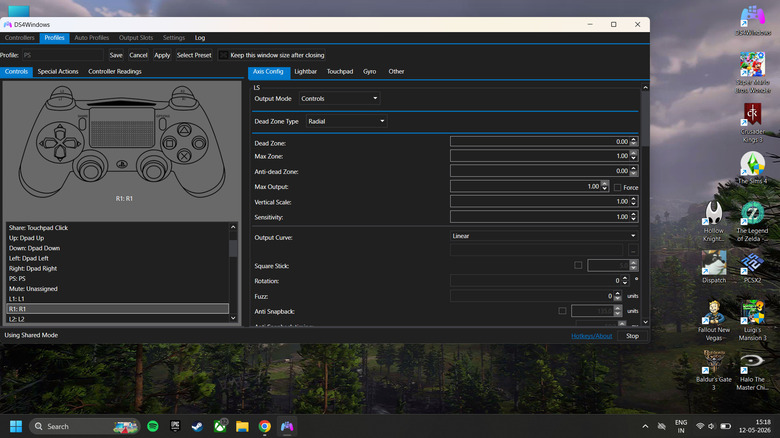
Task: Switch to the Other tab
Action: click(396, 72)
